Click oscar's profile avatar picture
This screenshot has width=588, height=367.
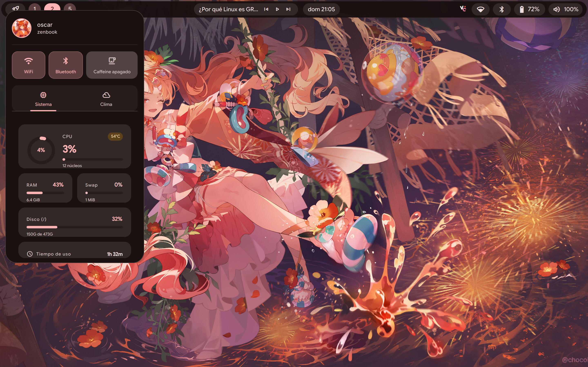pos(22,28)
